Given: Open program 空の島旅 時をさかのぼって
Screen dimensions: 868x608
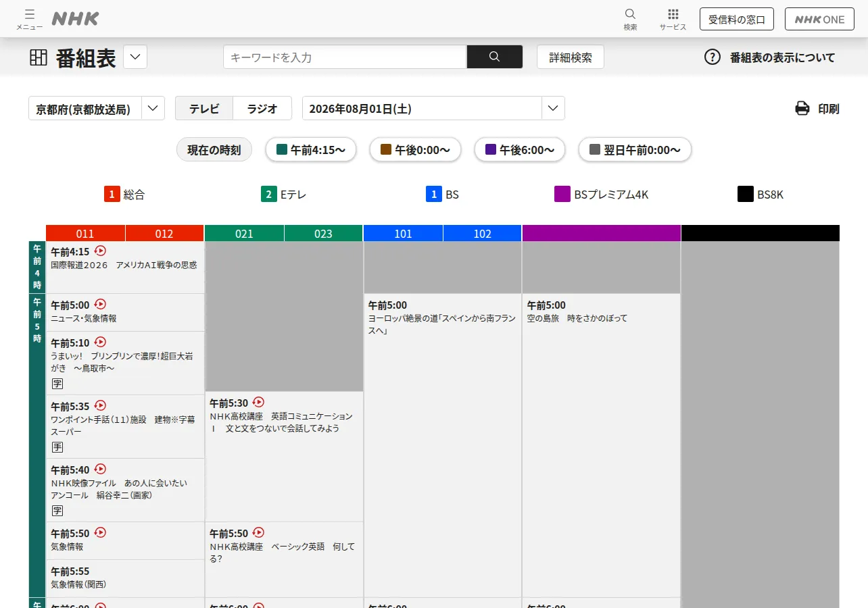Looking at the screenshot, I should 602,445.
